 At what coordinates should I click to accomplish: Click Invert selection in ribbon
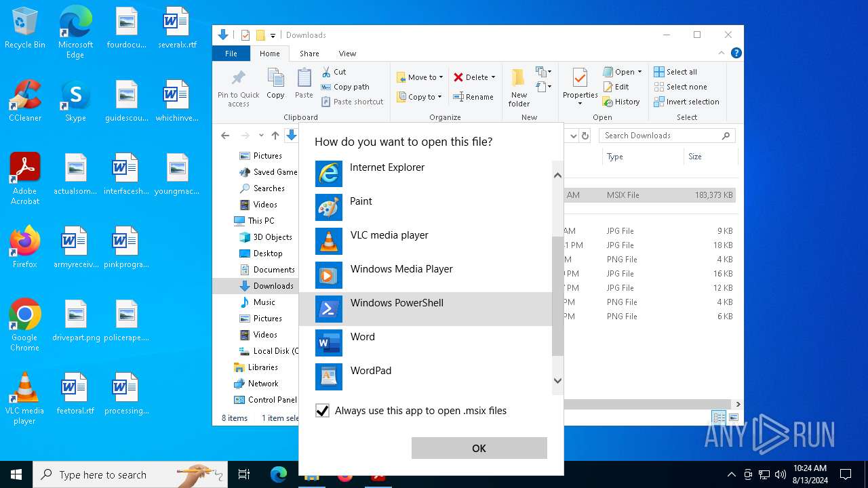click(686, 102)
